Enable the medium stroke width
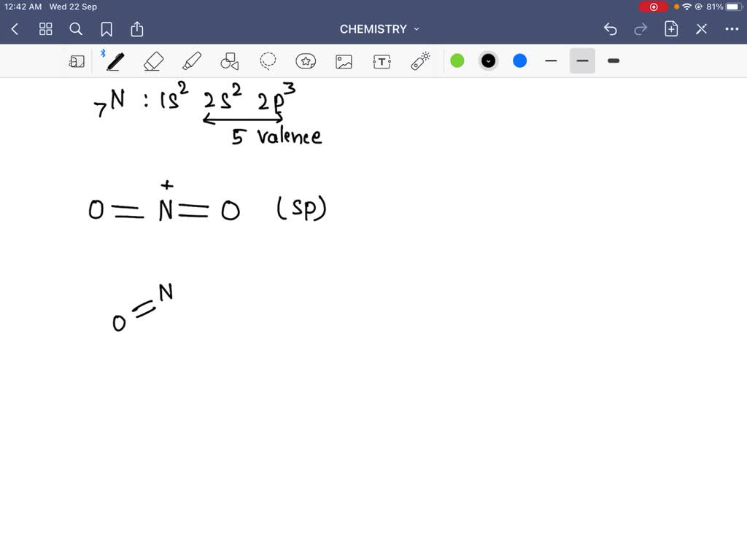This screenshot has width=747, height=560. click(x=581, y=61)
